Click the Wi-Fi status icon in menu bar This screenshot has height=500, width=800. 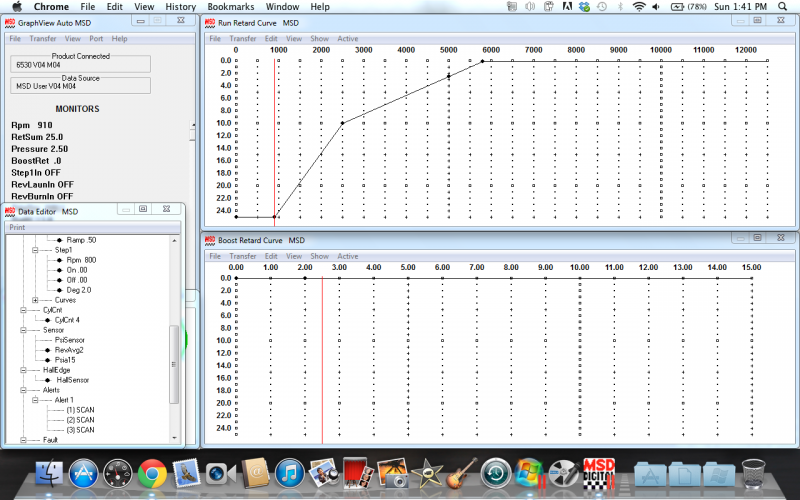coord(638,7)
